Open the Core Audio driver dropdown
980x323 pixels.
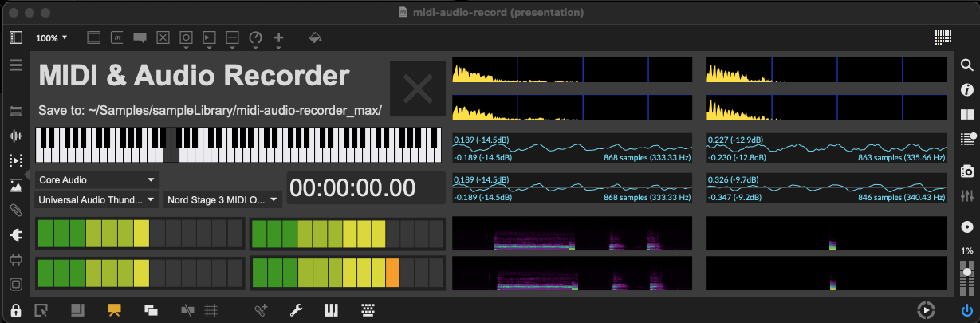click(x=97, y=180)
